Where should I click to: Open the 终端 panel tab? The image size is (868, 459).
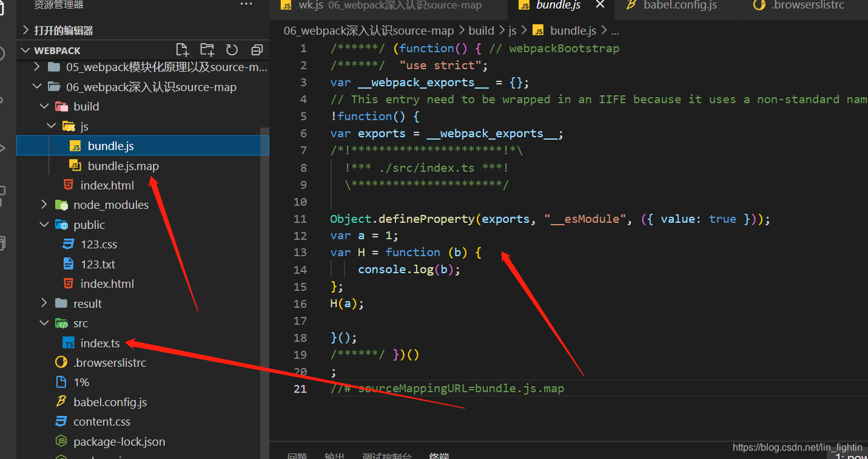pyautogui.click(x=438, y=455)
